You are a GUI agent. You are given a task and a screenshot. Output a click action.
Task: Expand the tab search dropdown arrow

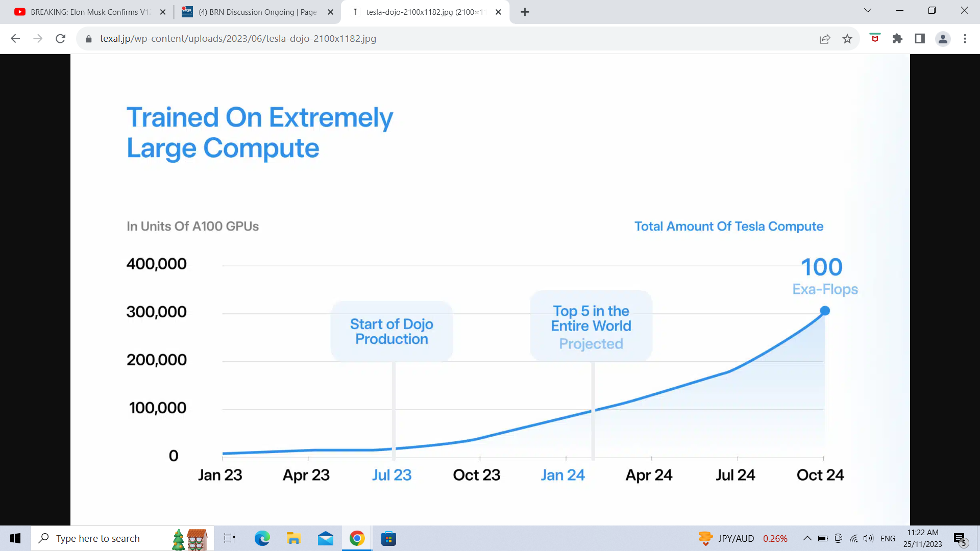point(867,10)
